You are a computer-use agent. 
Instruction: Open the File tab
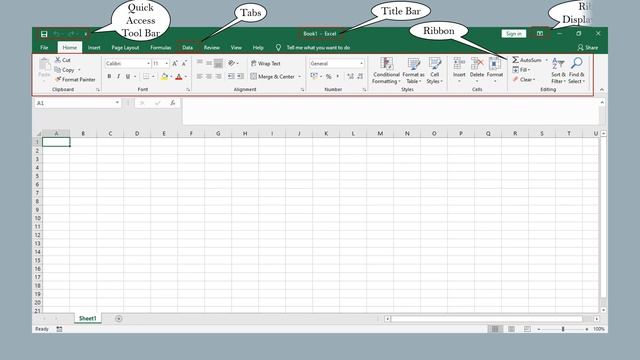pos(44,47)
